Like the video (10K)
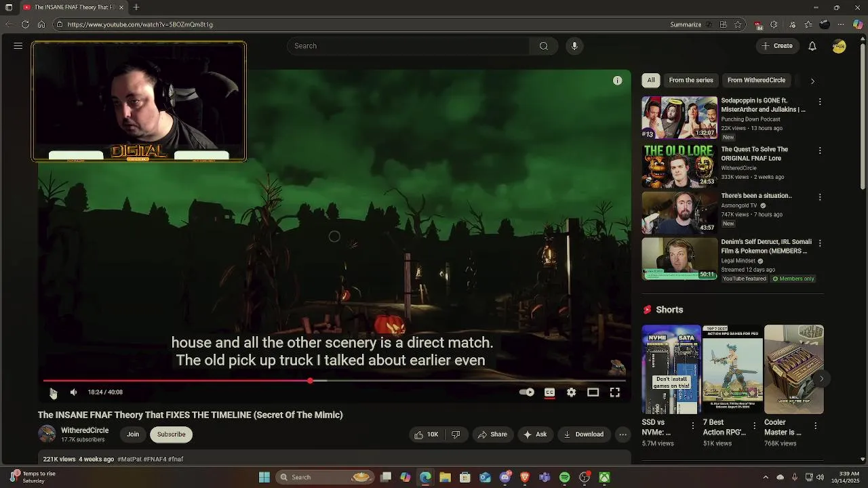 [427, 434]
